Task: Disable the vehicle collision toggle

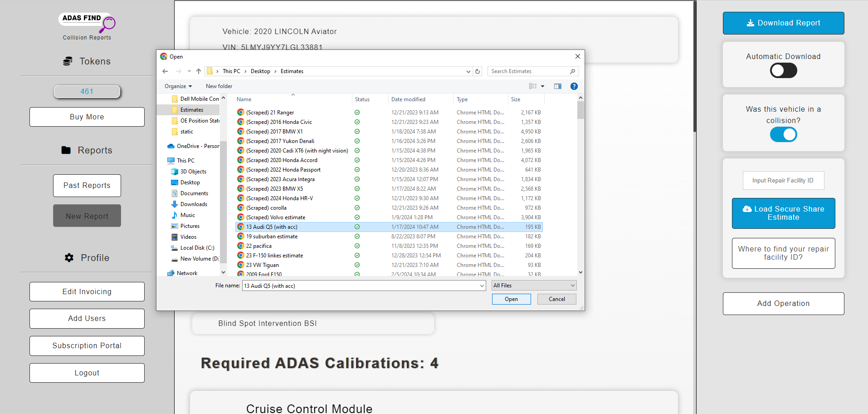Action: pos(783,134)
